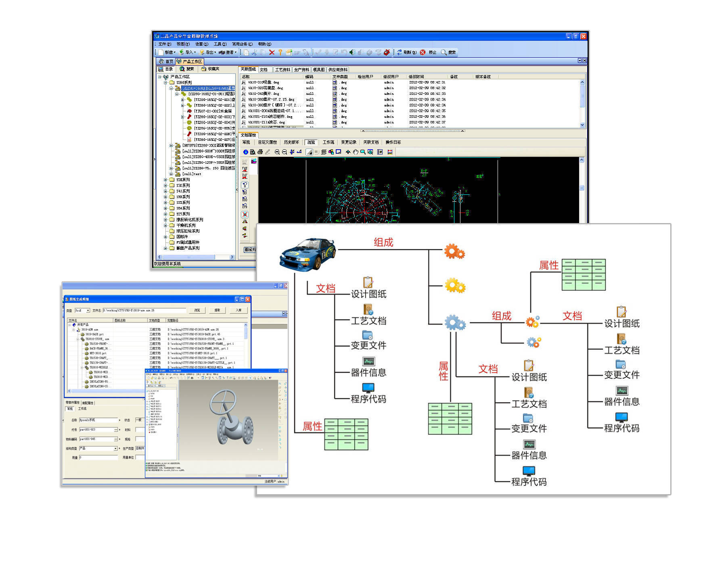Open the 操作日志 properties tab
The image size is (728, 568).
[393, 142]
